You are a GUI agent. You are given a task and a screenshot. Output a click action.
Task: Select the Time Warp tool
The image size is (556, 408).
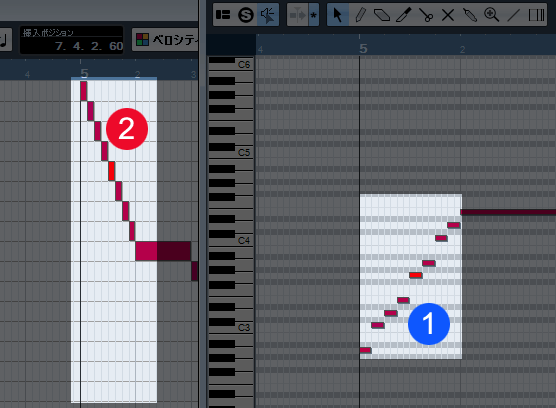536,15
